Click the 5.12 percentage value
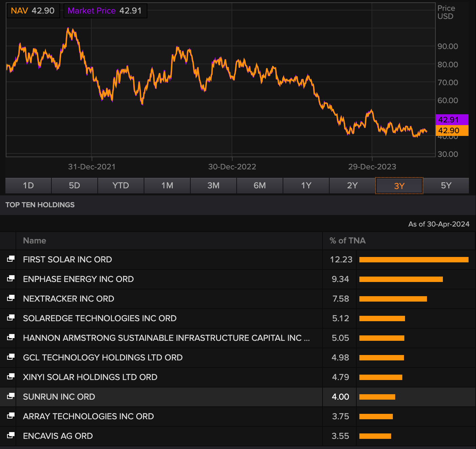This screenshot has height=449, width=476. click(340, 318)
